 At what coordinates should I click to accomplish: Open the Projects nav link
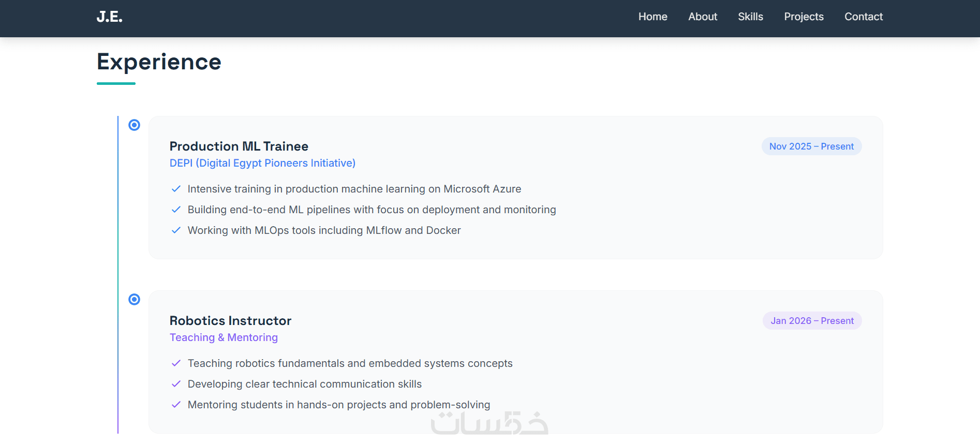[x=804, y=17]
